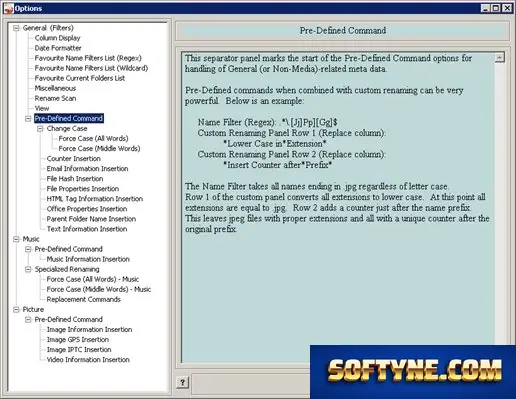Image resolution: width=516 pixels, height=399 pixels.
Task: Collapse the Specialized Renaming node
Action: pos(28,269)
